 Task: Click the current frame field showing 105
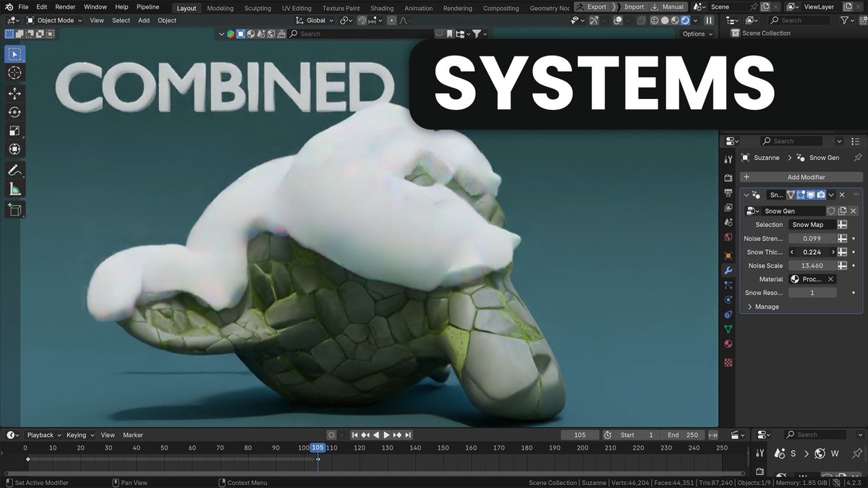pyautogui.click(x=579, y=435)
